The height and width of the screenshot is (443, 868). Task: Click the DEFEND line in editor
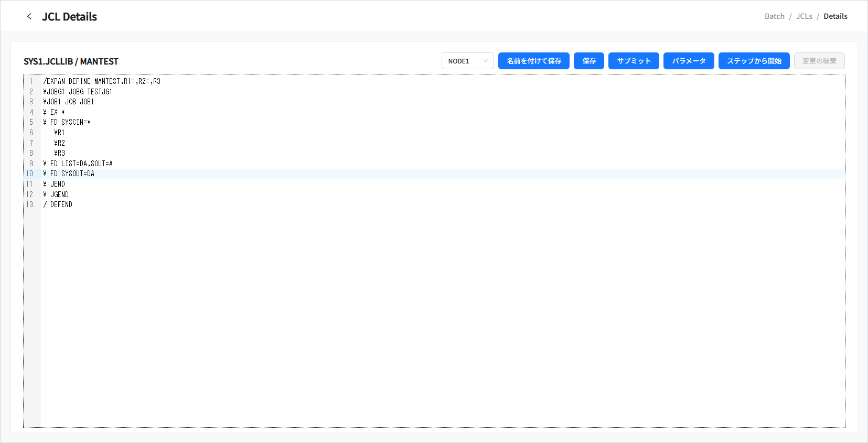[58, 204]
